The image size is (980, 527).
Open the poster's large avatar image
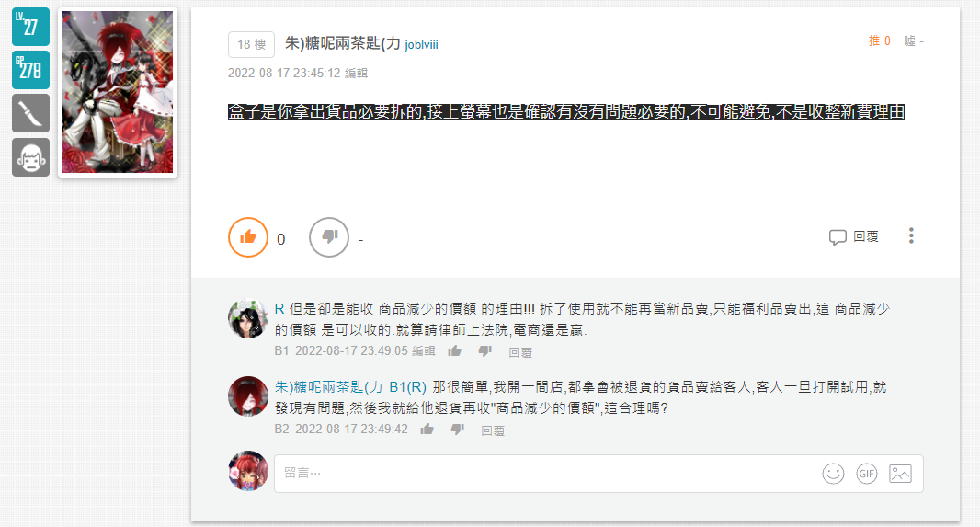tap(118, 92)
